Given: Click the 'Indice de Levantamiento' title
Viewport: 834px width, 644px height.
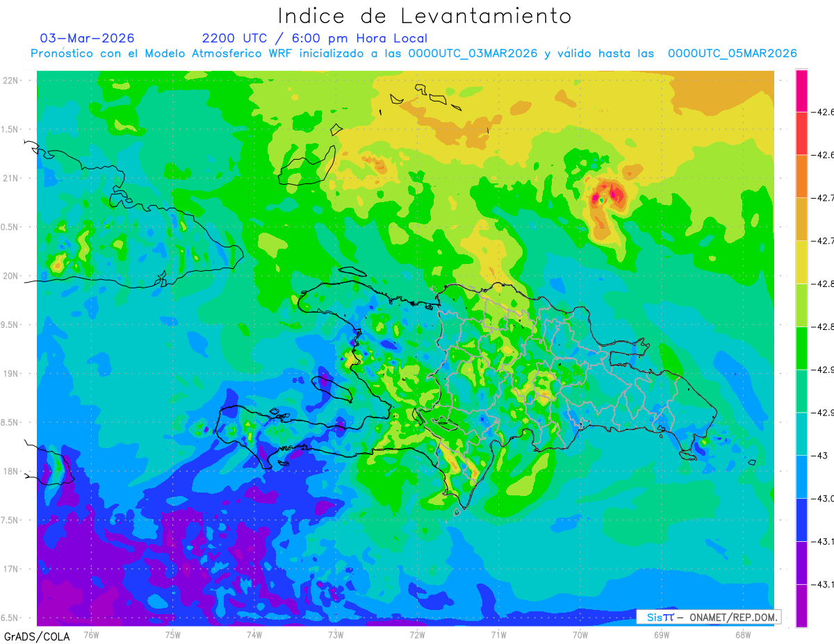Looking at the screenshot, I should [425, 16].
